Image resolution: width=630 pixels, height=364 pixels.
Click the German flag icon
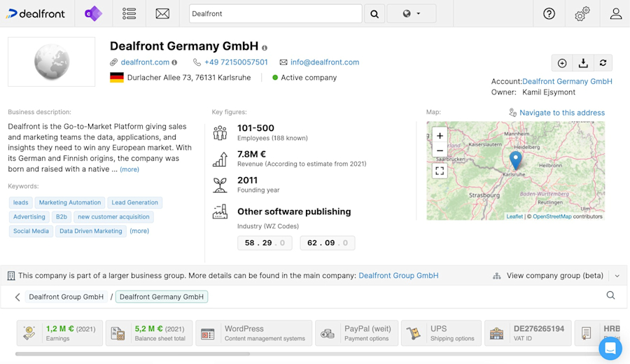(x=117, y=78)
